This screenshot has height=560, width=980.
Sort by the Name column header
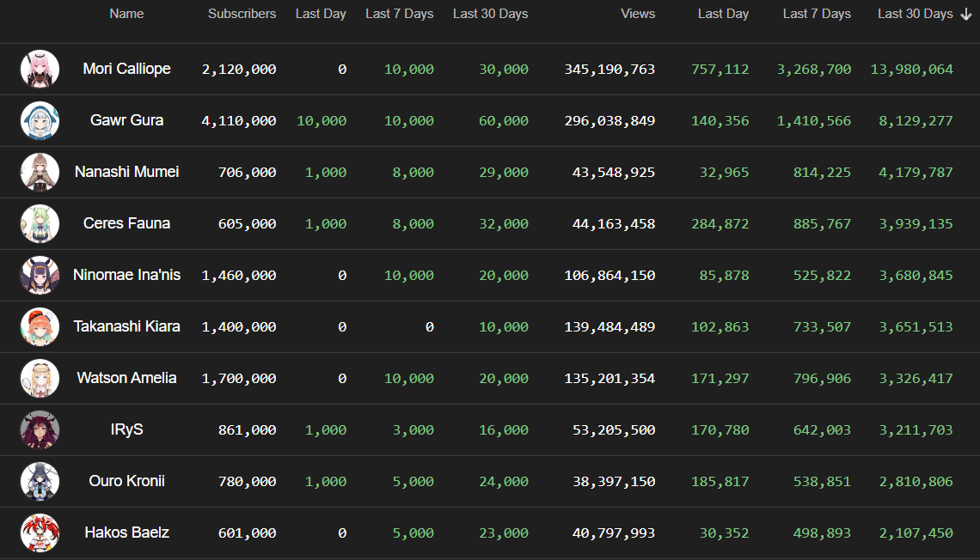pyautogui.click(x=126, y=14)
